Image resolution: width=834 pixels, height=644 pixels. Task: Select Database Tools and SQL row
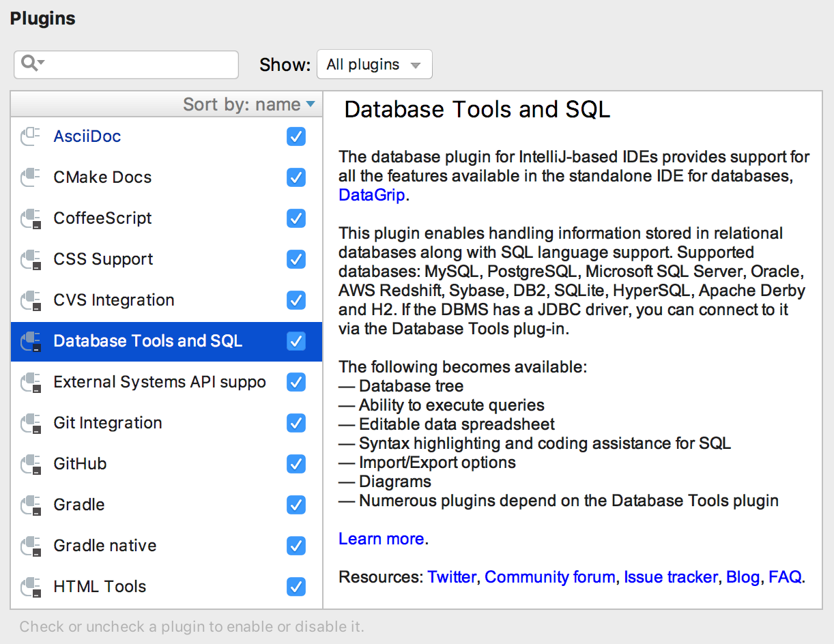click(167, 341)
